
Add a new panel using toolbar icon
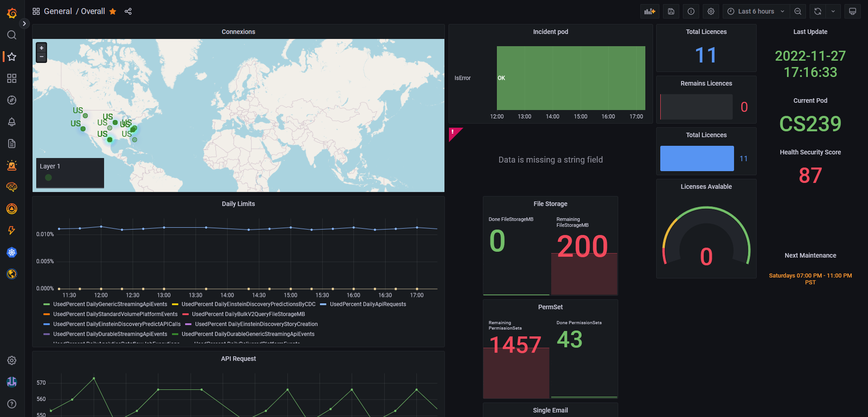(x=650, y=11)
